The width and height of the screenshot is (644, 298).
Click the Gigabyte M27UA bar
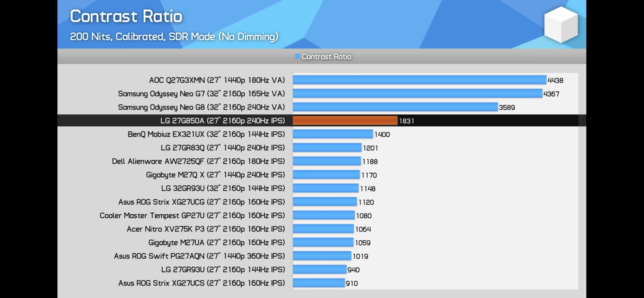(x=323, y=242)
